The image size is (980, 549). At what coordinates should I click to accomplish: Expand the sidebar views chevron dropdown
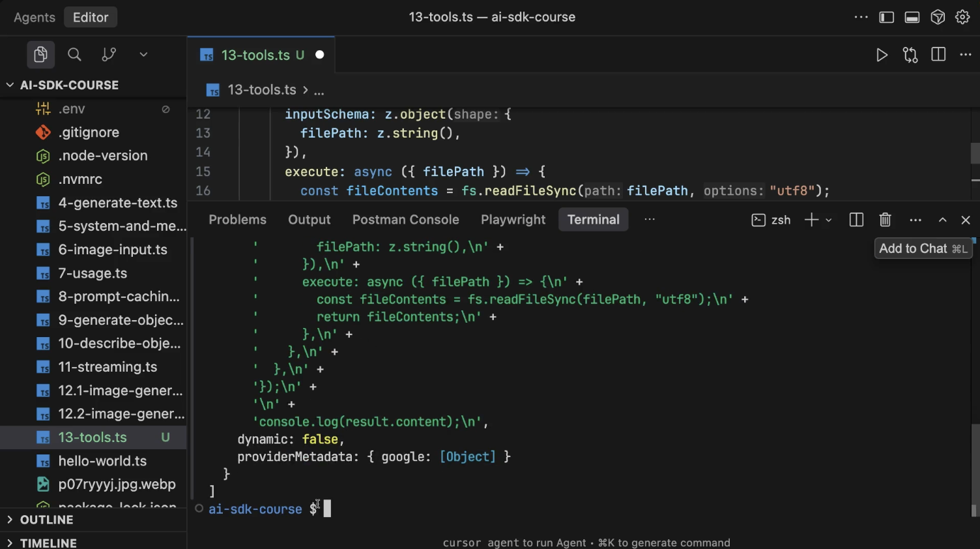(143, 55)
